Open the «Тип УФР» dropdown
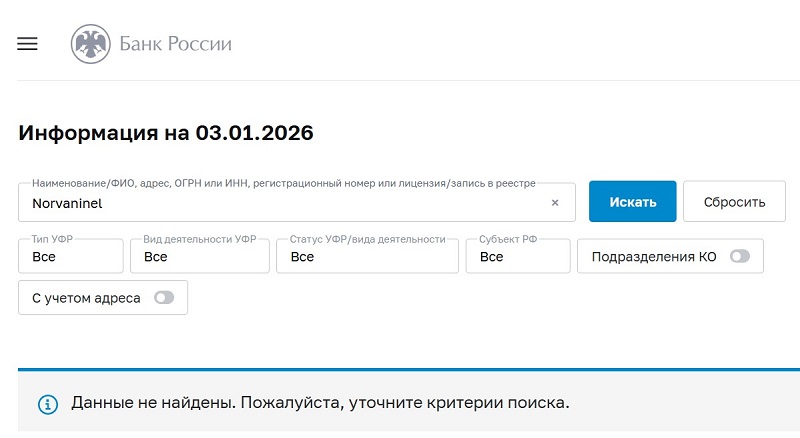Screen dimensions: 800x438 (70, 256)
